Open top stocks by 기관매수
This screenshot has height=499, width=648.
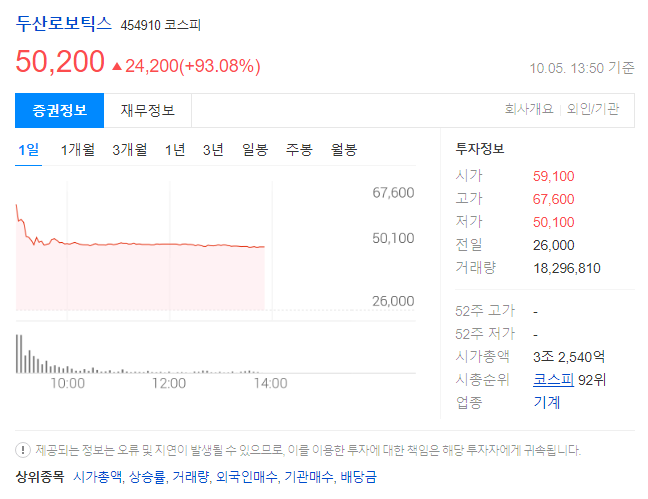(x=309, y=477)
